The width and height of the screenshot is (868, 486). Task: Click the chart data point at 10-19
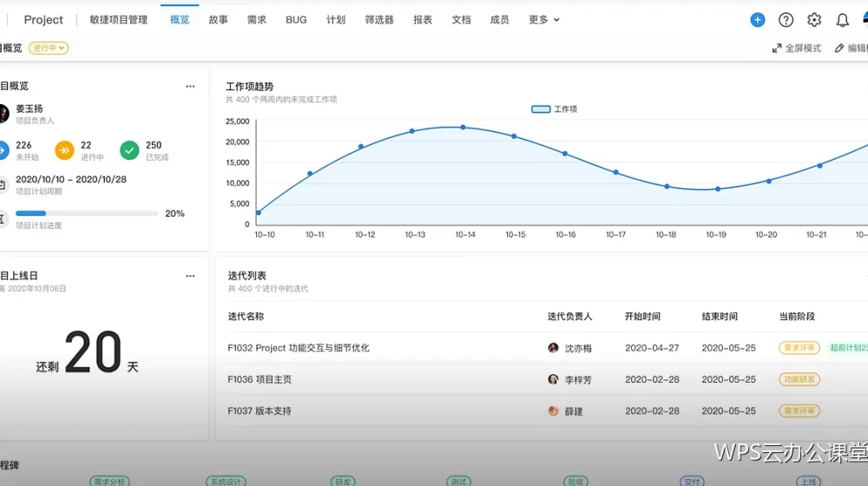(718, 189)
